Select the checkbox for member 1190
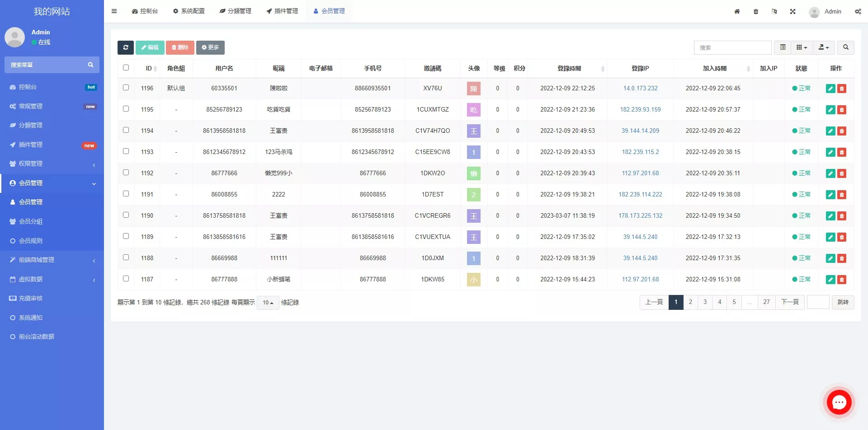This screenshot has width=868, height=430. pyautogui.click(x=126, y=215)
